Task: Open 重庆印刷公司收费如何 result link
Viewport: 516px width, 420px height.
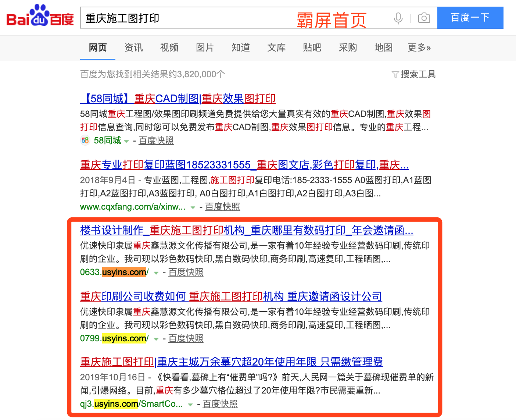Action: pos(231,296)
